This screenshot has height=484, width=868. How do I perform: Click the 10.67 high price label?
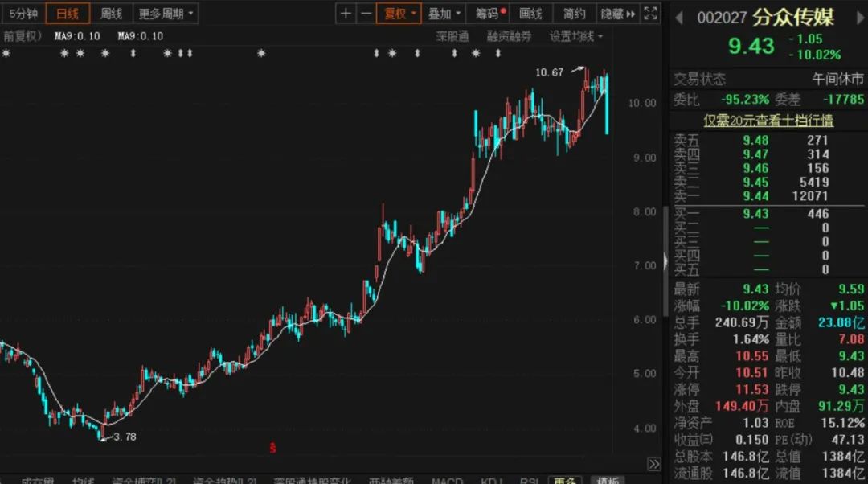pyautogui.click(x=550, y=73)
